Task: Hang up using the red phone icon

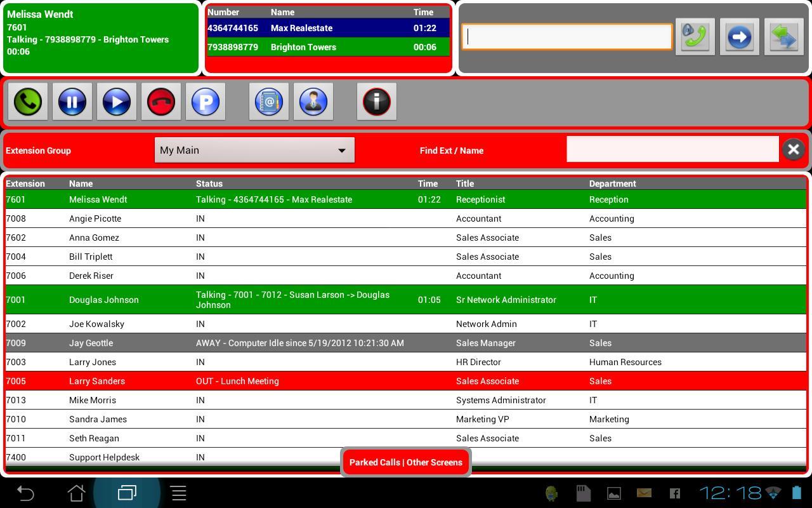Action: click(x=160, y=101)
